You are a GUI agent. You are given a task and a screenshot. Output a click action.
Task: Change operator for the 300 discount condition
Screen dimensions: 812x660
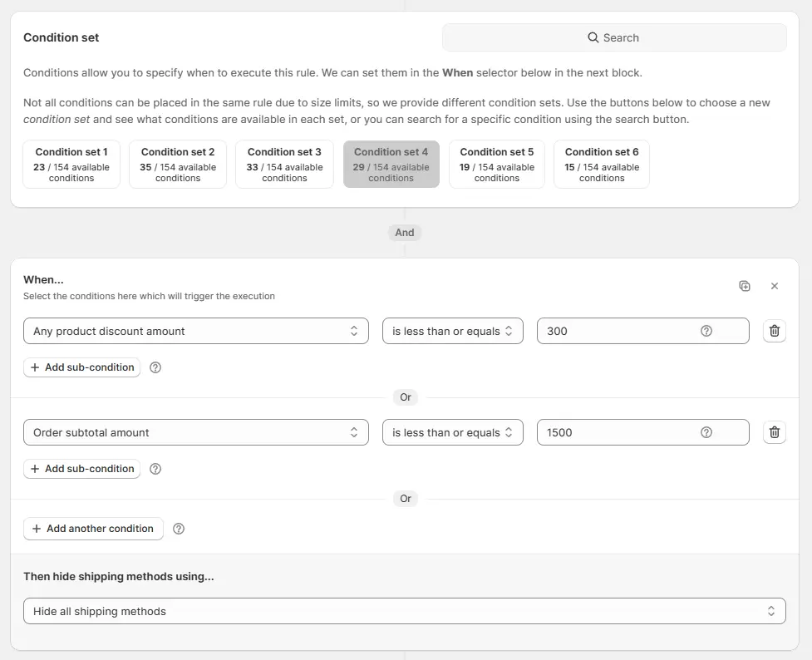click(453, 331)
